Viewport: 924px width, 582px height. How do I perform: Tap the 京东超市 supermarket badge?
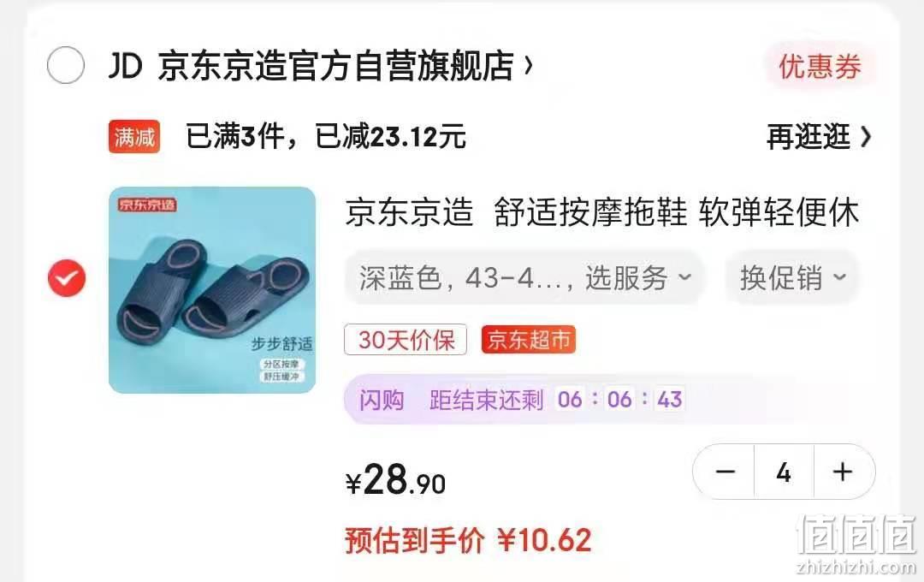(x=529, y=340)
